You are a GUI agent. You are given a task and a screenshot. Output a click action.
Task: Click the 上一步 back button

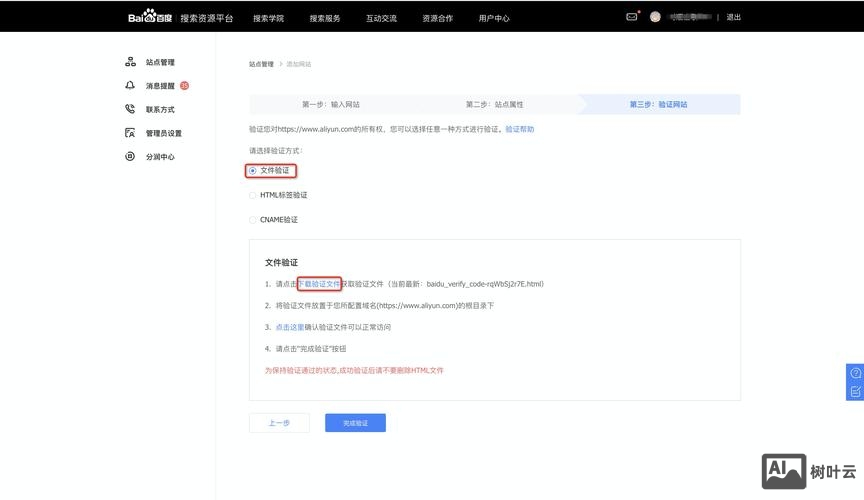pyautogui.click(x=279, y=423)
